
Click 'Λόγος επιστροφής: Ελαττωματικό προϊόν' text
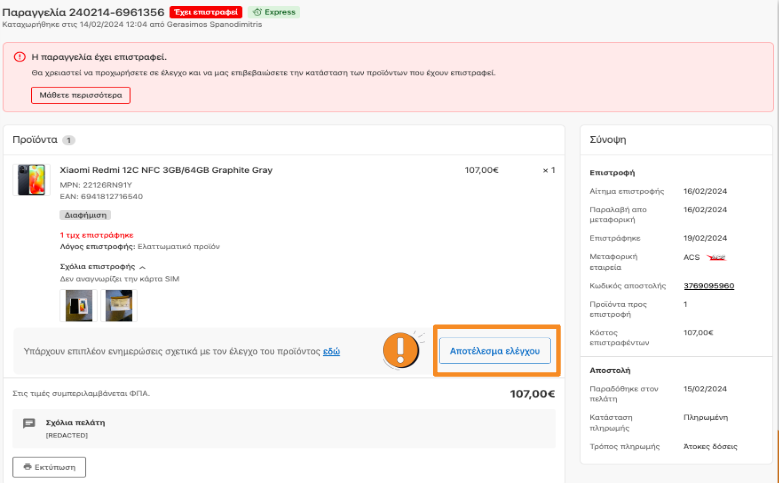point(140,246)
